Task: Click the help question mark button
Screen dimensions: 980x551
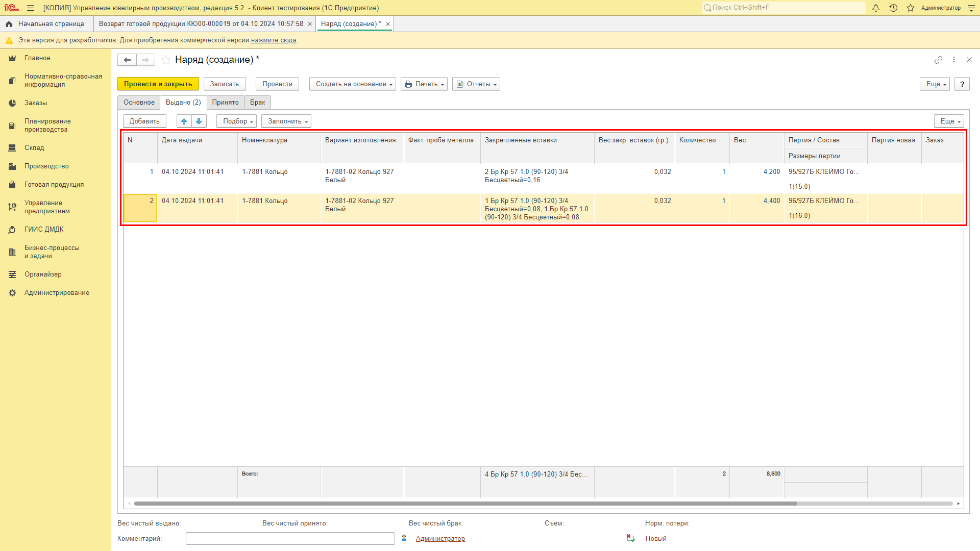Action: point(962,84)
